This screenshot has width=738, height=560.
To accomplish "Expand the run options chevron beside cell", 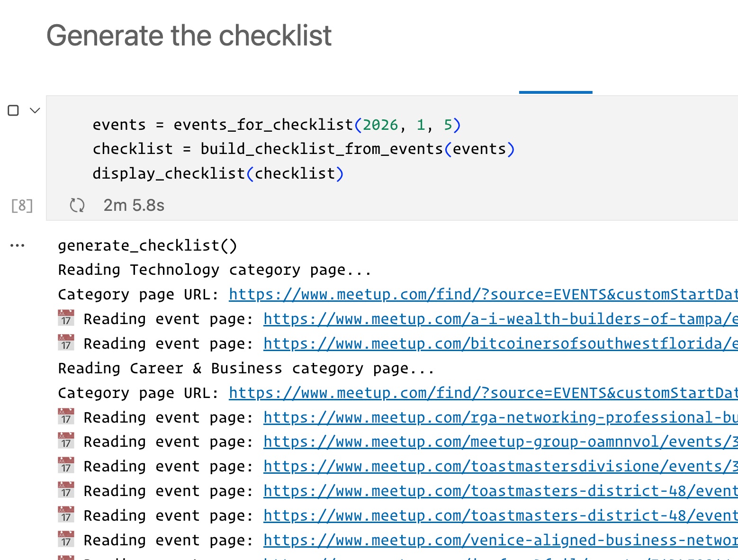I will (35, 110).
